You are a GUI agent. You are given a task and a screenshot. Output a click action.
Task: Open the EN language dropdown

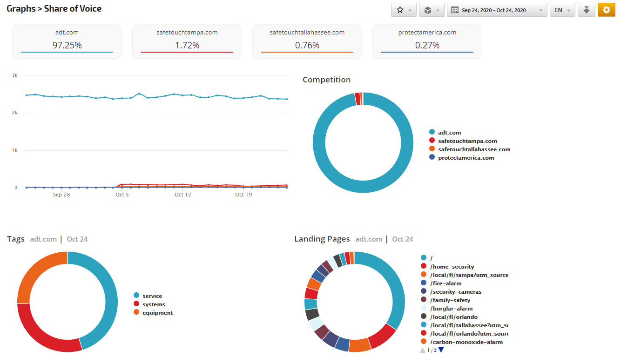coord(562,10)
